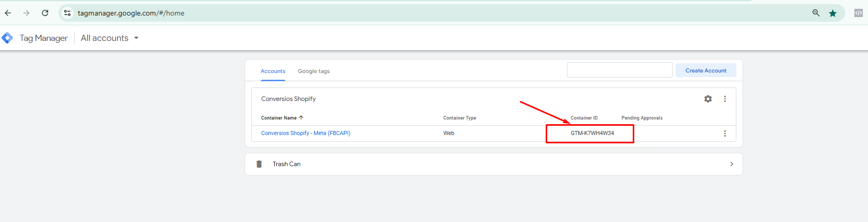Click the Container ID column header
Screen dimensions: 868x222
click(584, 118)
